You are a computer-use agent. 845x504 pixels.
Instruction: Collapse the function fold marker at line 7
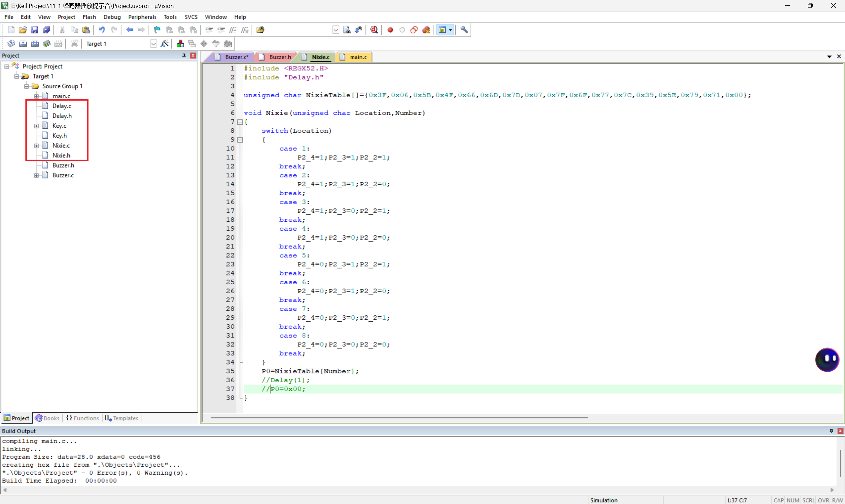[x=240, y=122]
